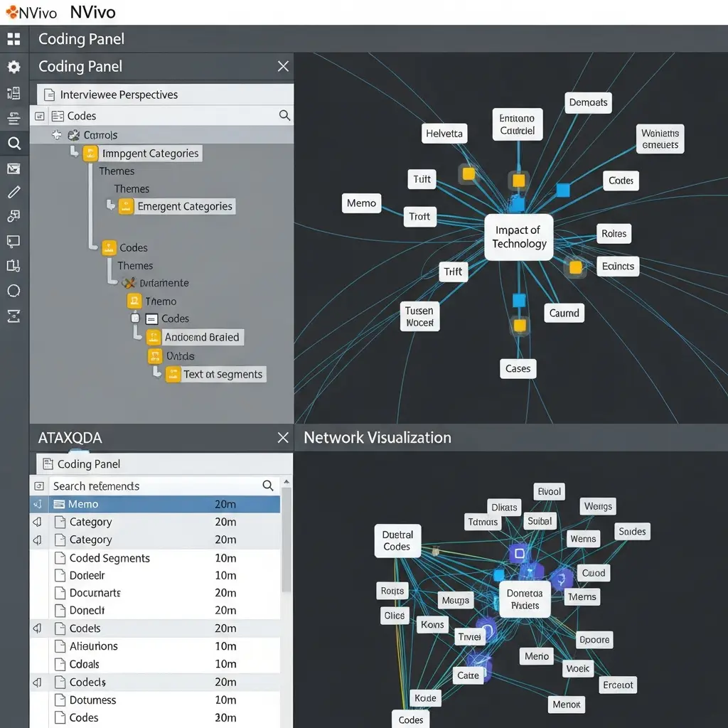This screenshot has width=728, height=728.
Task: Select Imnpgent Categories in the code tree
Action: click(x=151, y=154)
